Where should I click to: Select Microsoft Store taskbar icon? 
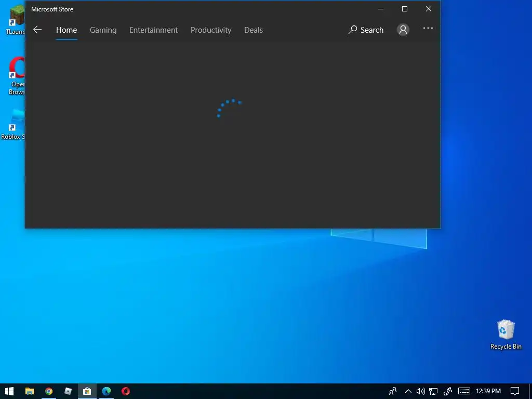(x=87, y=391)
